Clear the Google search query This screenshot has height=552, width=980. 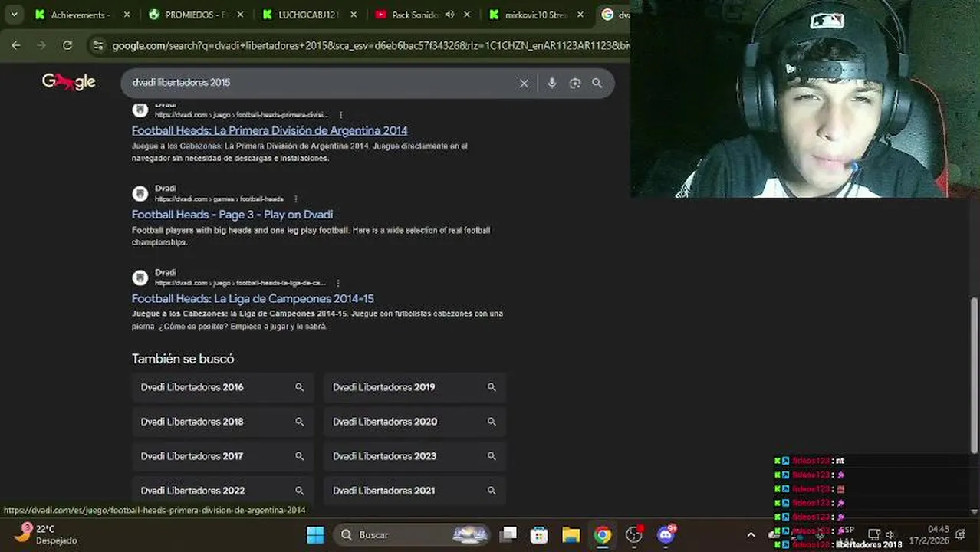(524, 83)
